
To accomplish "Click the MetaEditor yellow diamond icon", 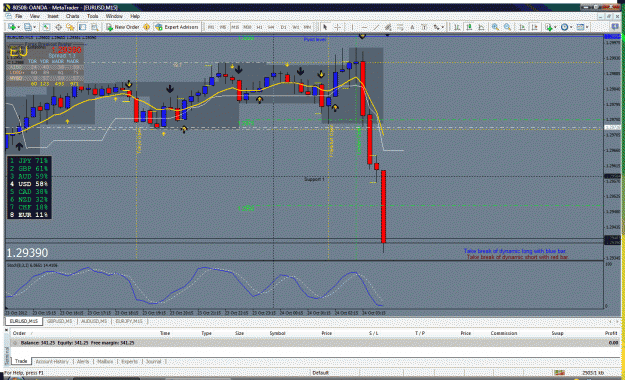I will (x=146, y=27).
